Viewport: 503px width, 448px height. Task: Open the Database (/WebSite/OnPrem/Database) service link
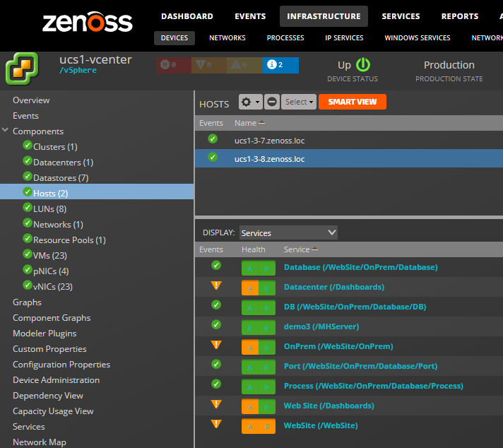click(360, 267)
